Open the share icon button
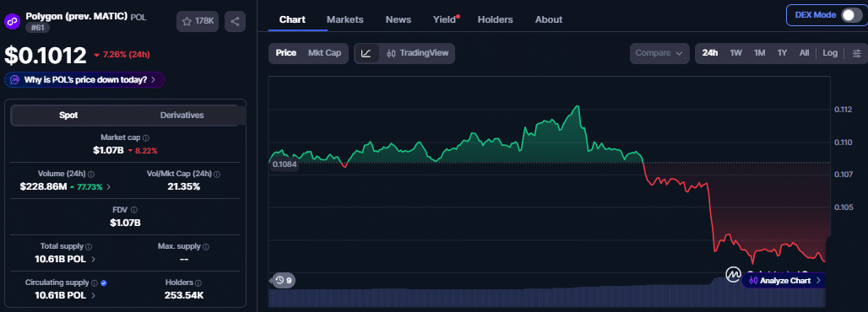 point(236,21)
